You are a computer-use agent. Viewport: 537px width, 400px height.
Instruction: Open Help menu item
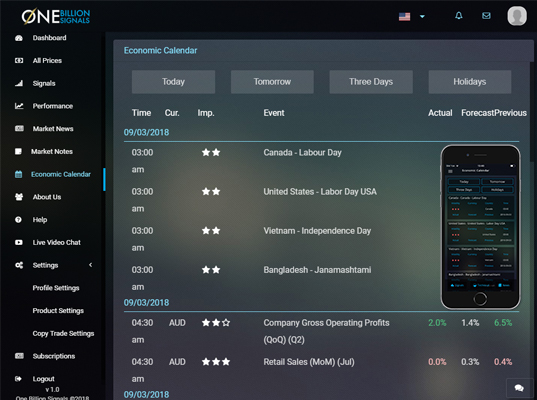pos(40,220)
